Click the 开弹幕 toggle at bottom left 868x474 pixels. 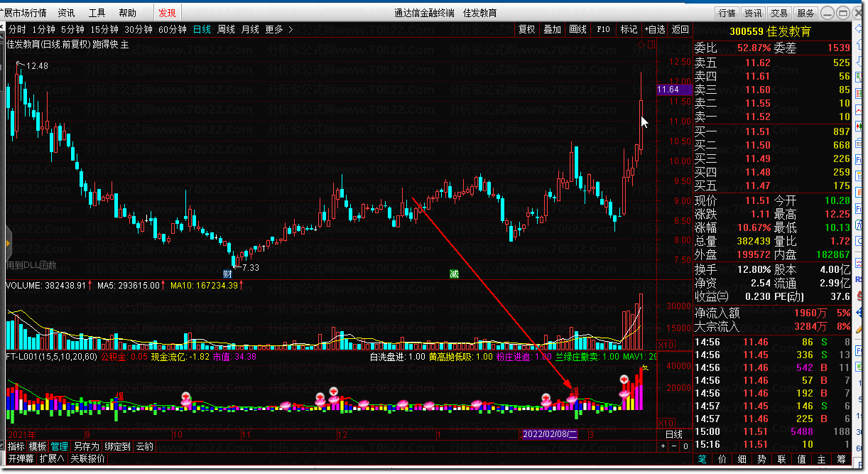click(x=21, y=459)
